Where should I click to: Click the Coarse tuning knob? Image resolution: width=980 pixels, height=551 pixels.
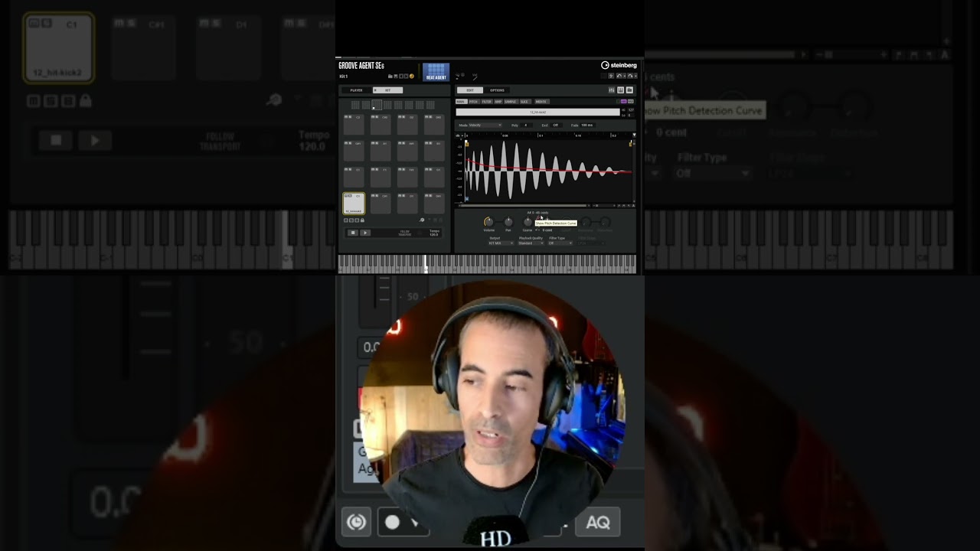click(x=528, y=222)
